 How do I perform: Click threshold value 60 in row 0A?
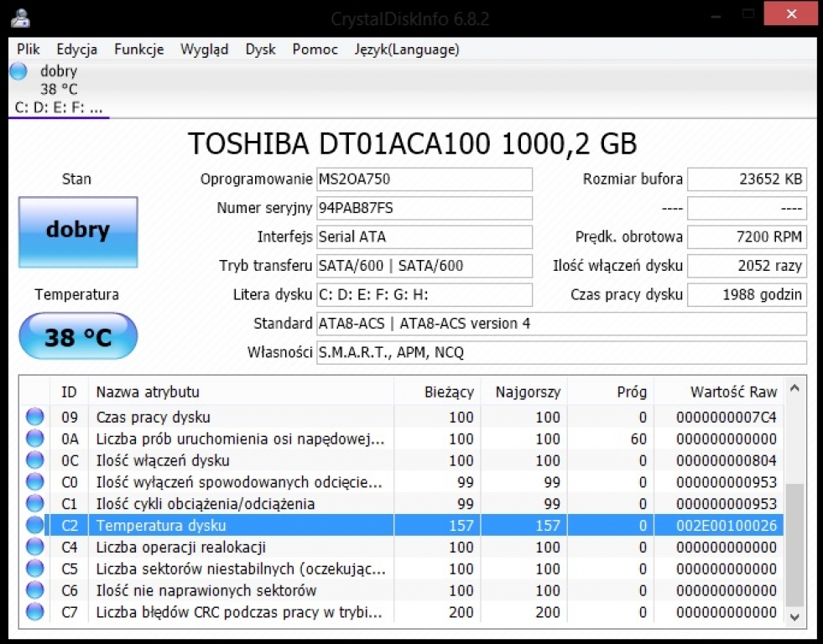coord(638,439)
